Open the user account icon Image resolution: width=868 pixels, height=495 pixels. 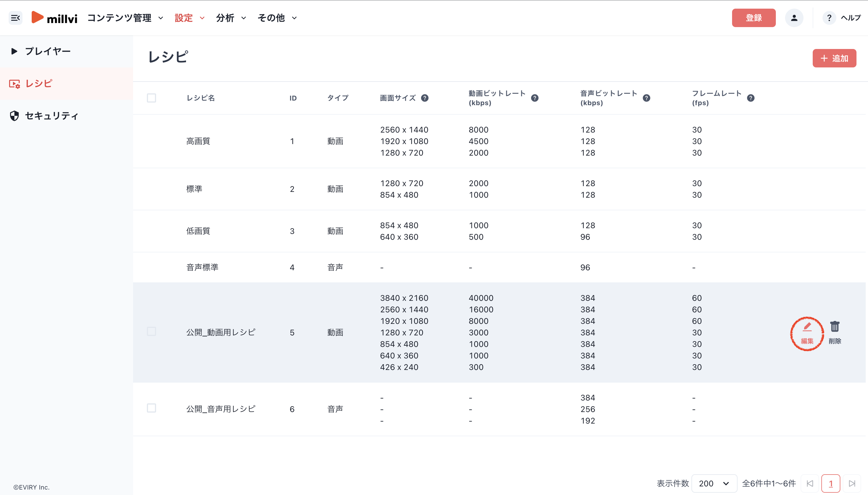point(794,18)
